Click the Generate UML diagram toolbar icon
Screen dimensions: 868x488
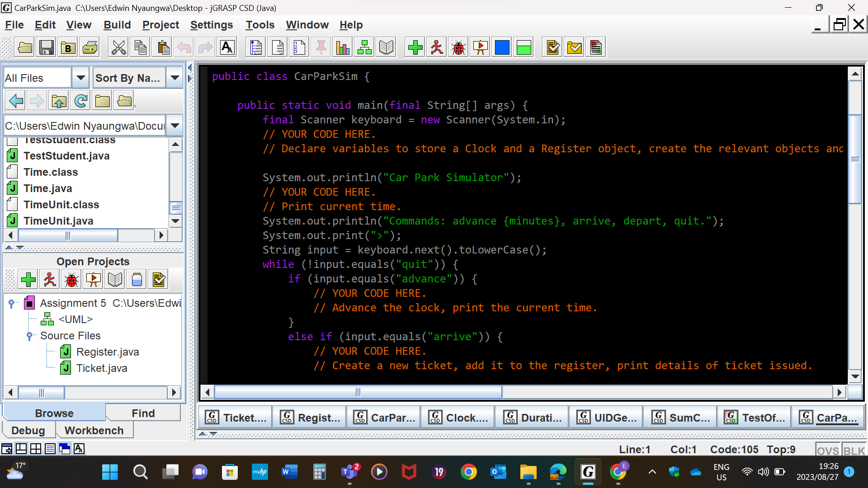364,47
